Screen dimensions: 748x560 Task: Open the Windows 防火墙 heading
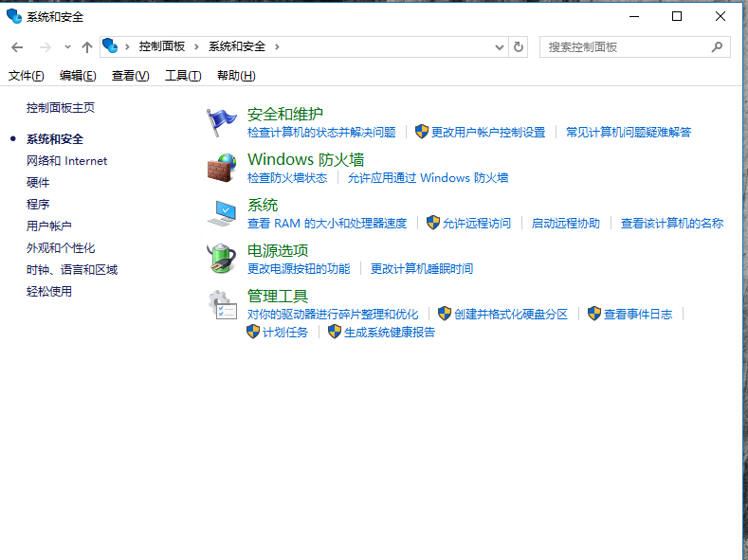click(x=306, y=159)
